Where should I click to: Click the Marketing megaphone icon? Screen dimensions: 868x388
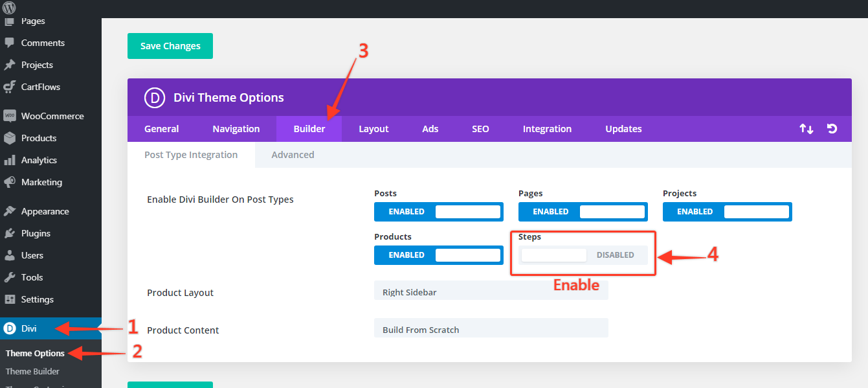coord(10,182)
